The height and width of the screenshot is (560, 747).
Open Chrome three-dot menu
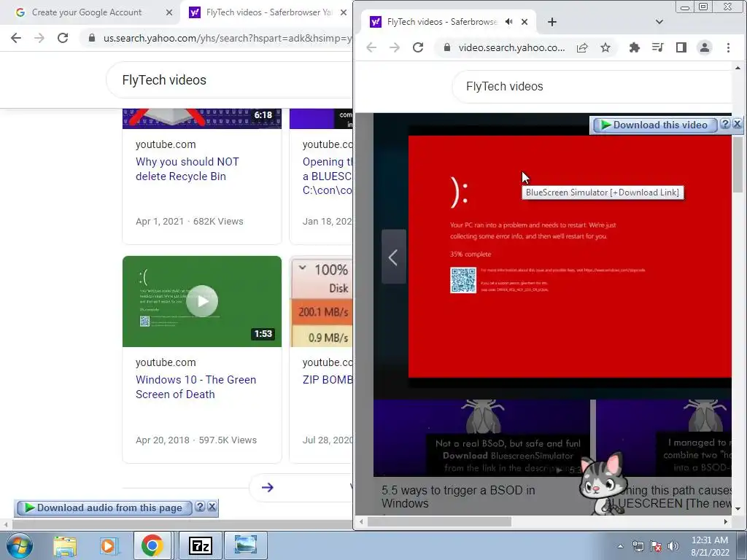point(728,47)
